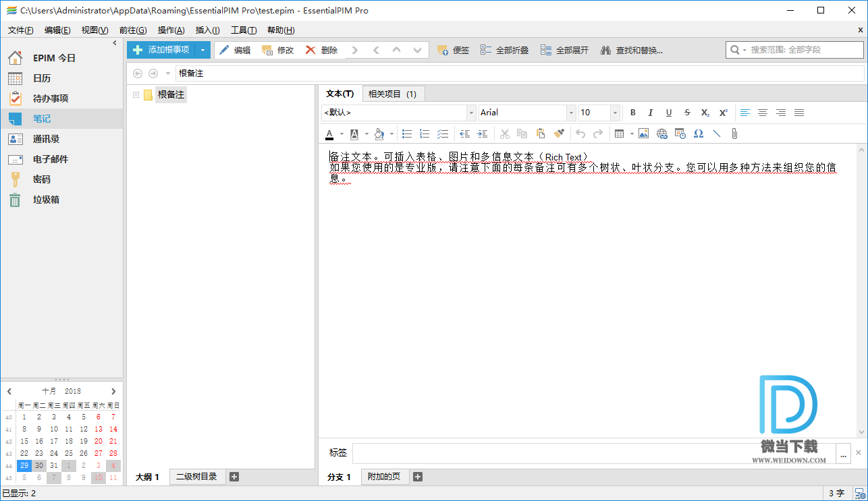
Task: Insert a checklist
Action: point(443,134)
